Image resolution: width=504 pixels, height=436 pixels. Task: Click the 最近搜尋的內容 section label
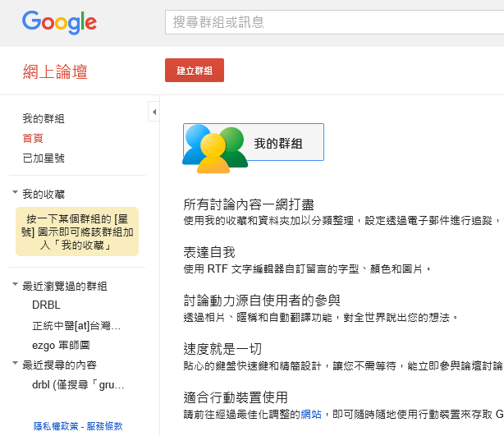59,365
